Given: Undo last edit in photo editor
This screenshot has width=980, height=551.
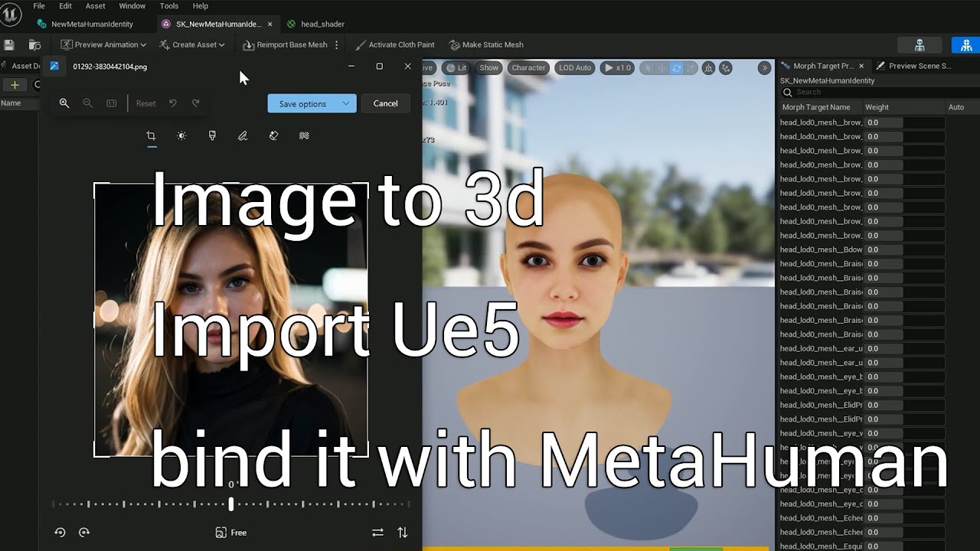Looking at the screenshot, I should point(173,103).
